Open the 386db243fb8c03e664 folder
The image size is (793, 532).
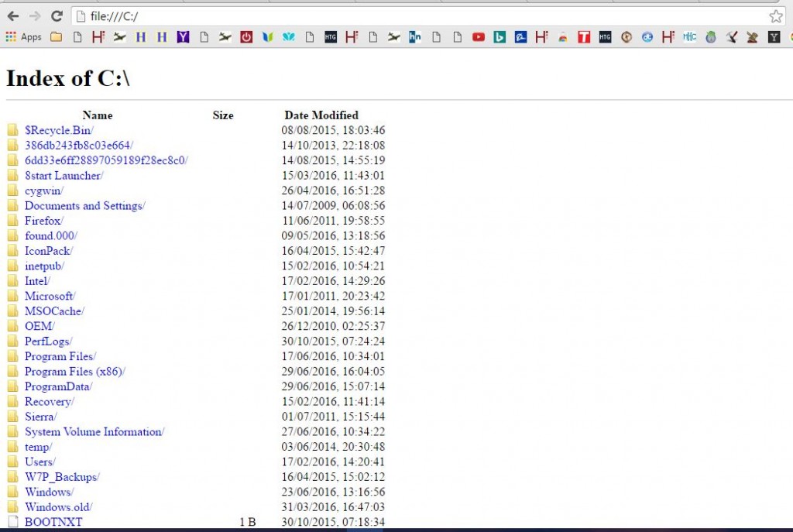pyautogui.click(x=79, y=145)
